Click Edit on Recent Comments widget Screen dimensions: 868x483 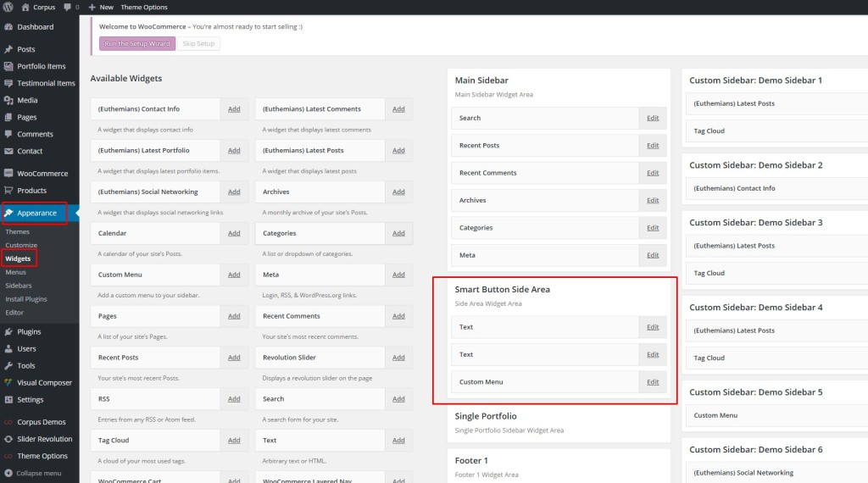(x=652, y=173)
